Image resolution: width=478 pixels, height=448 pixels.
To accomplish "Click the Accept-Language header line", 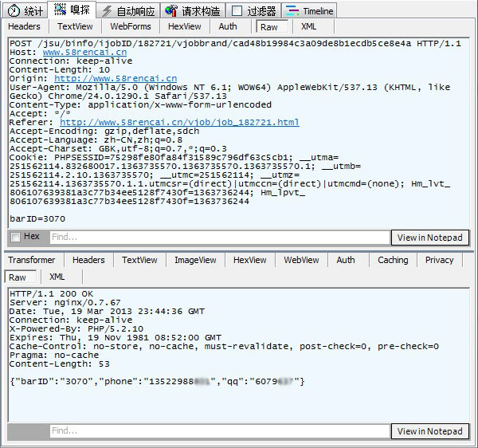I will [96, 140].
